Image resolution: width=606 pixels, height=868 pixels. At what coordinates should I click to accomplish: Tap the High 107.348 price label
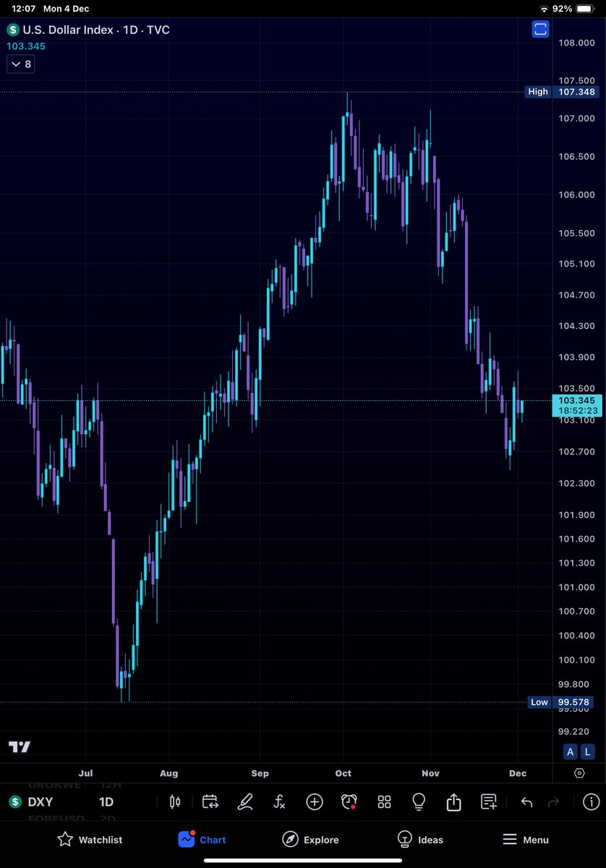pyautogui.click(x=561, y=92)
